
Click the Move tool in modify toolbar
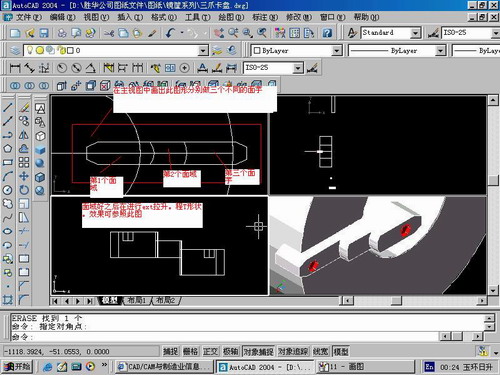tap(24, 176)
